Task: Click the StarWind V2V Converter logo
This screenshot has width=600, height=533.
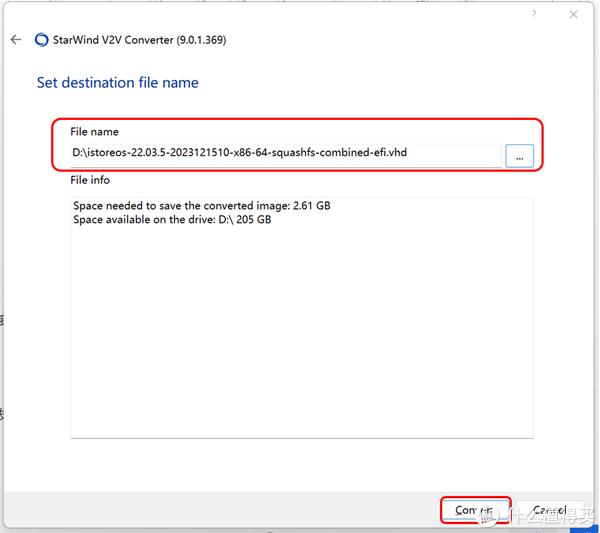Action: [41, 40]
